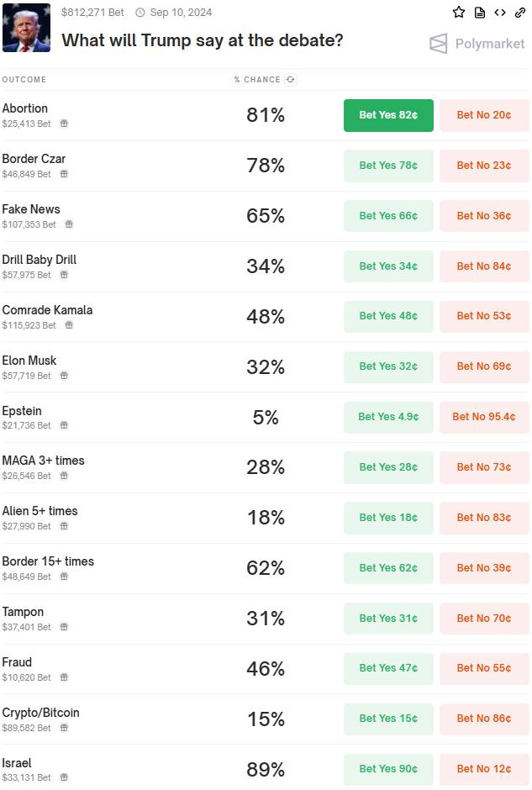Click the Polymarket logo
The width and height of the screenshot is (532, 790).
point(477,44)
